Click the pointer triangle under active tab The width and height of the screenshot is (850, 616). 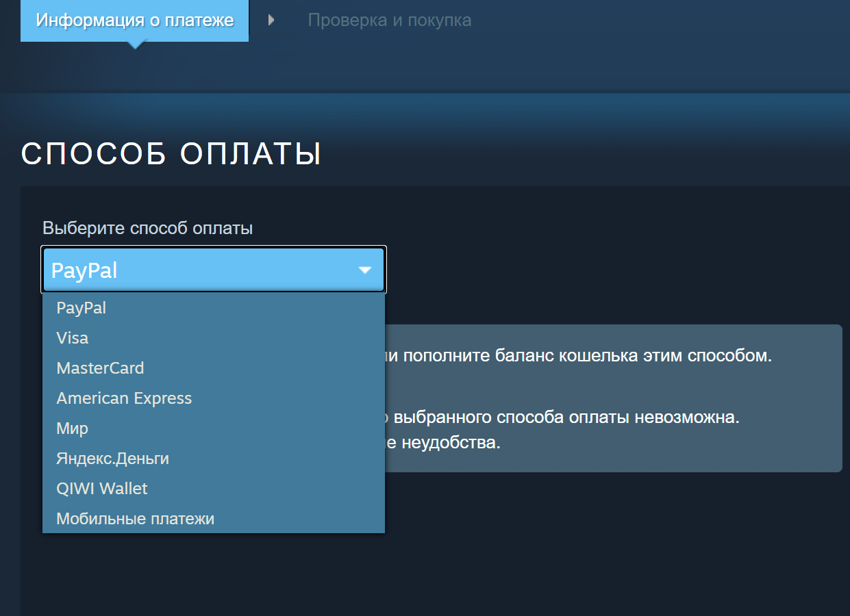pos(136,45)
